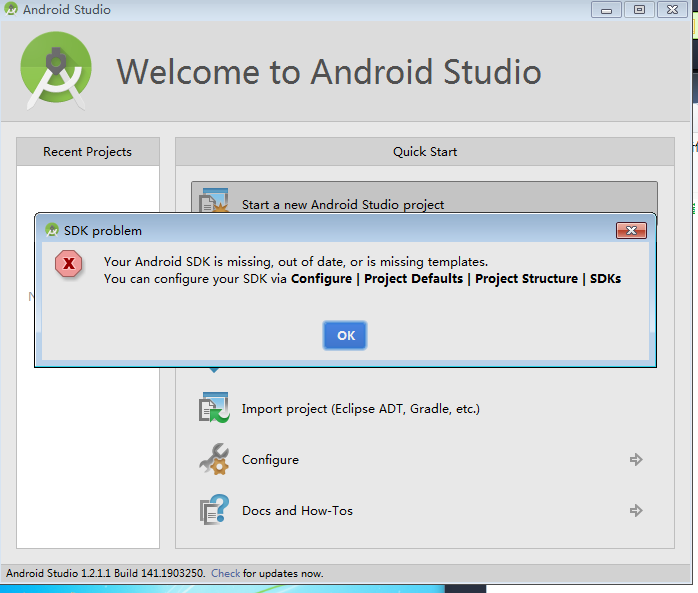
Task: Click the Android Studio title bar icon
Action: (11, 9)
